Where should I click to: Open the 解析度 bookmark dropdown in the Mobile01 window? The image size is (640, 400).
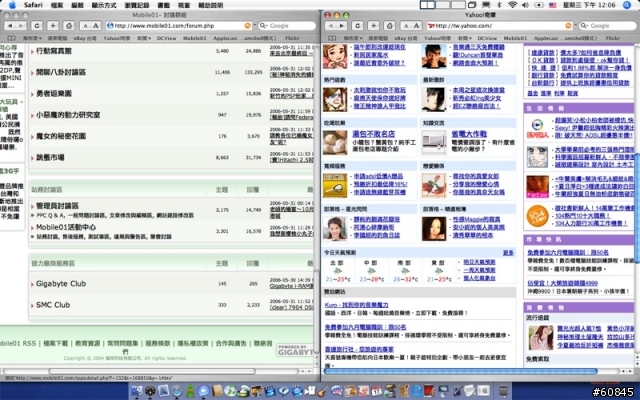click(32, 38)
